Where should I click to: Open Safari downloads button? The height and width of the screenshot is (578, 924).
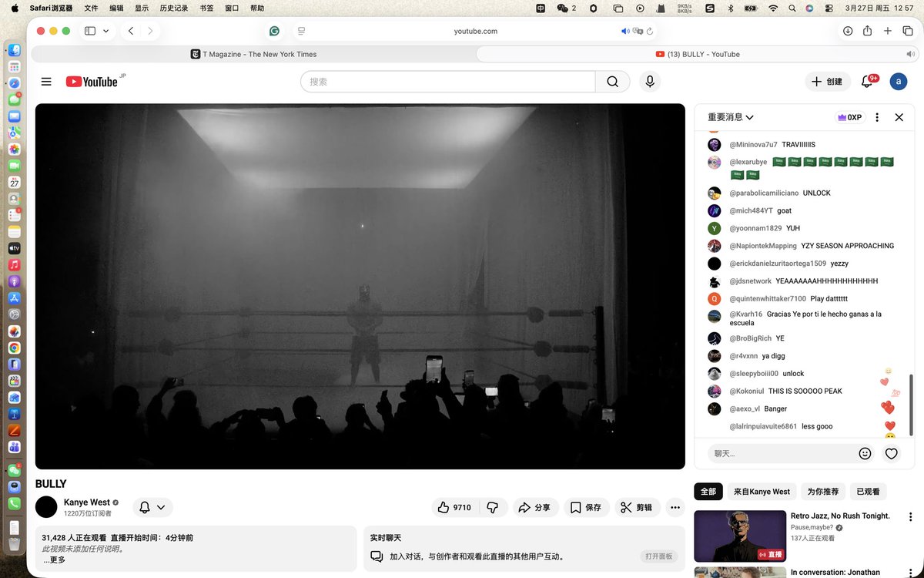[848, 31]
